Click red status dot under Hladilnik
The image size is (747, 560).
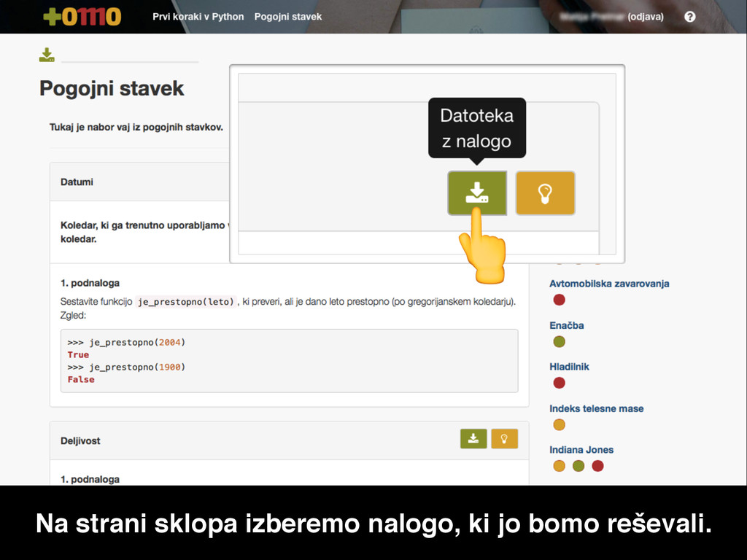560,383
